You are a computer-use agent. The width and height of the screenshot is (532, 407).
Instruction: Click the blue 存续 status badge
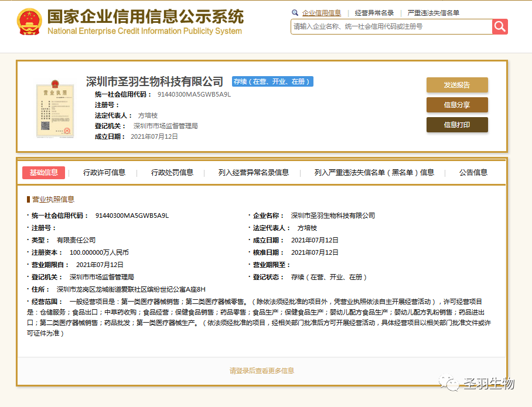(272, 81)
